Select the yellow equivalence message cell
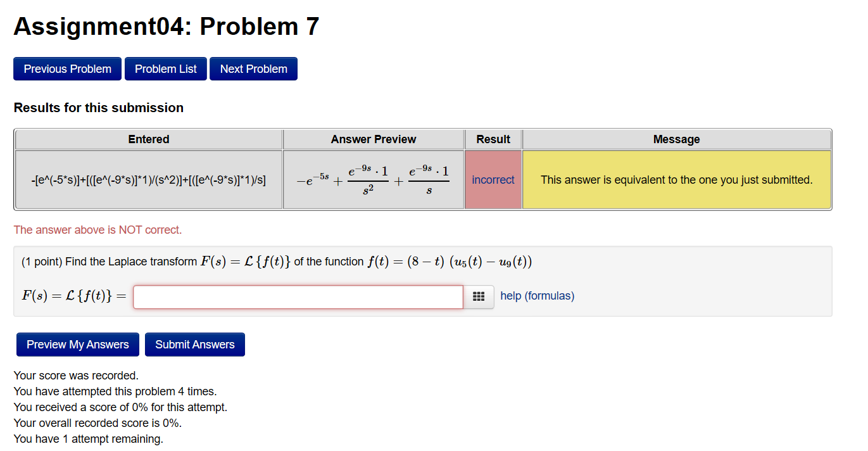The height and width of the screenshot is (451, 868). [677, 179]
